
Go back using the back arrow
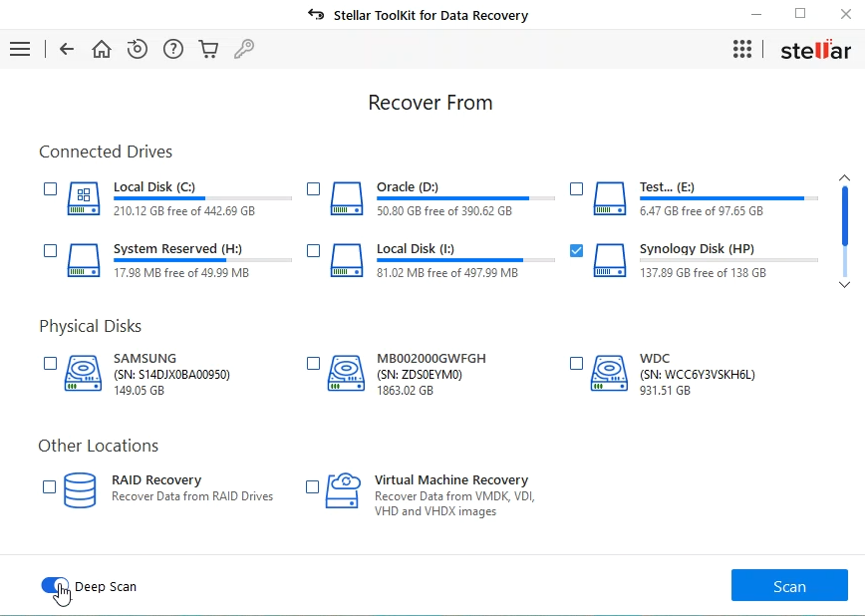pyautogui.click(x=67, y=49)
